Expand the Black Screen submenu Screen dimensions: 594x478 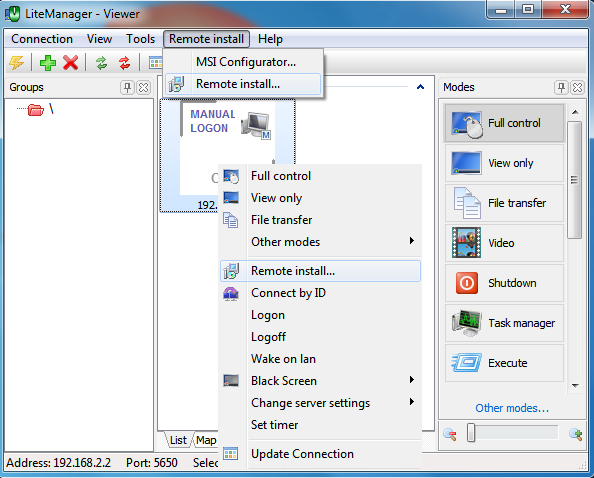(320, 381)
